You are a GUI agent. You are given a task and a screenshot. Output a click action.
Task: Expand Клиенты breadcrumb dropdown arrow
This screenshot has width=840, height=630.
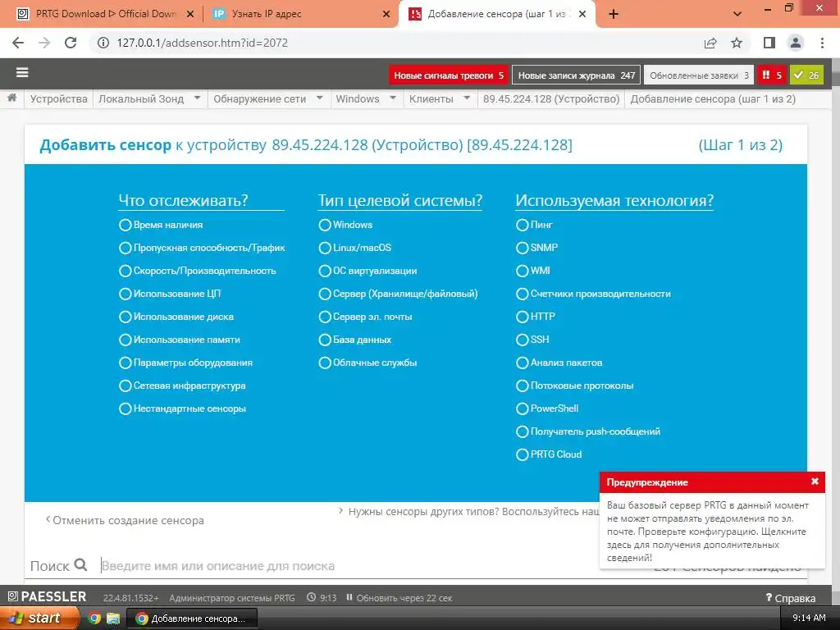[467, 98]
